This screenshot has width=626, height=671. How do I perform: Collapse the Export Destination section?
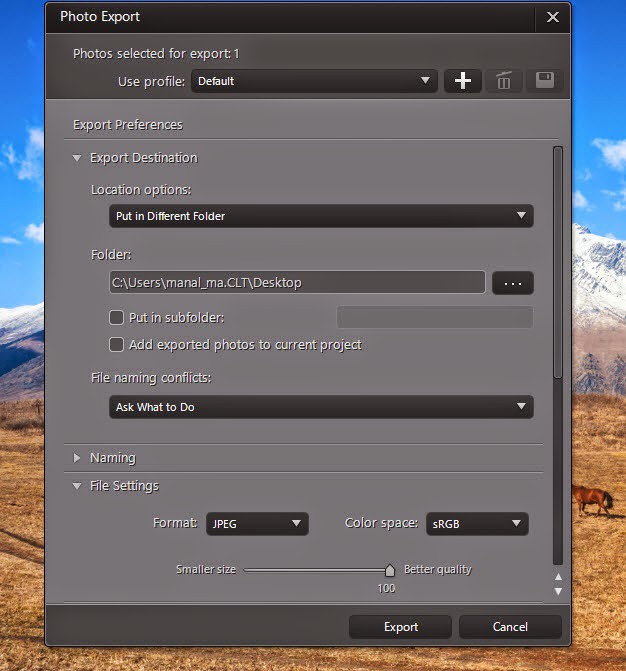tap(77, 158)
